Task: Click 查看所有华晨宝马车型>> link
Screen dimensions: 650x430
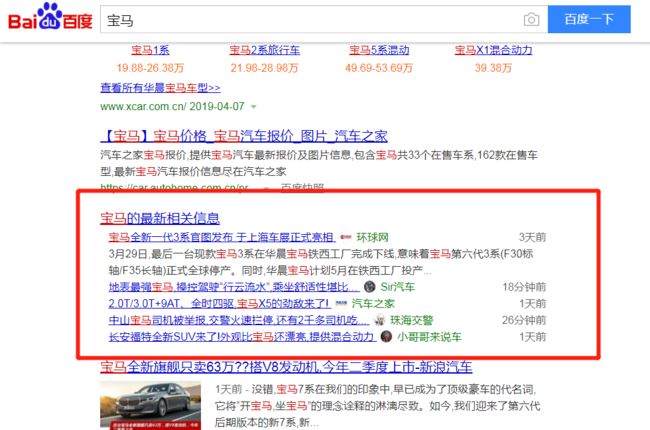Action: [160, 88]
